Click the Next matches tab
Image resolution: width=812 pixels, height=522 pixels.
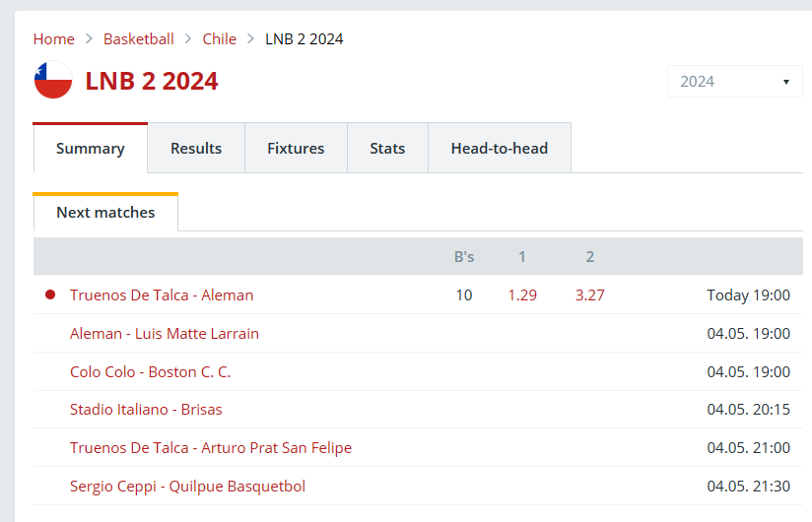105,213
